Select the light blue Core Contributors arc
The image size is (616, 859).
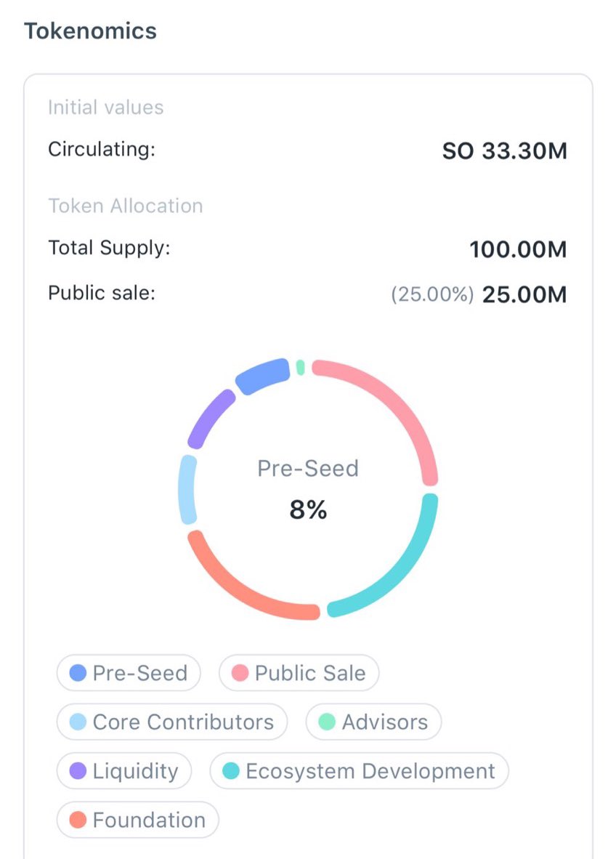(187, 489)
